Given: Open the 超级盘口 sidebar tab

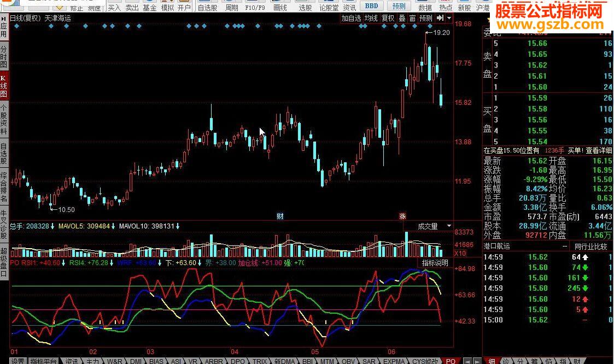Looking at the screenshot, I should pyautogui.click(x=3, y=262).
